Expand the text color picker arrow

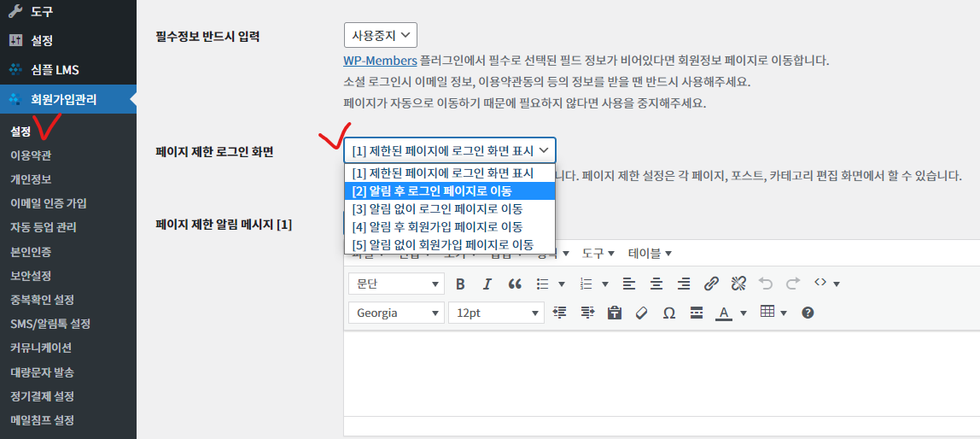(x=744, y=313)
